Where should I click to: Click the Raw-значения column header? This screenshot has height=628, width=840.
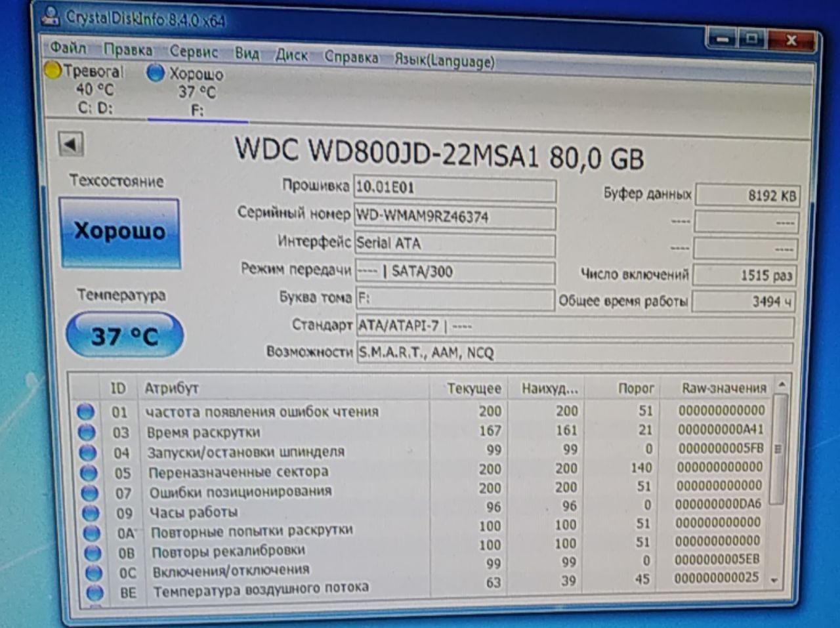click(716, 388)
